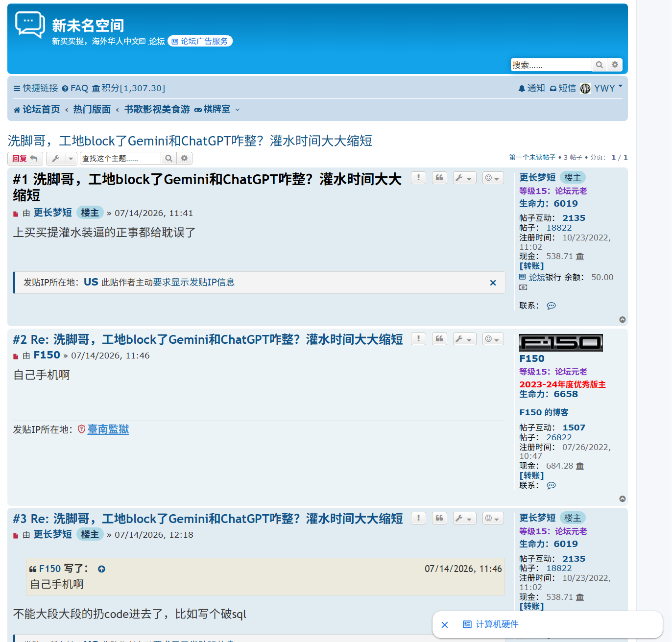Jump to top from post #1 arrow
This screenshot has height=642, width=672.
(x=623, y=319)
